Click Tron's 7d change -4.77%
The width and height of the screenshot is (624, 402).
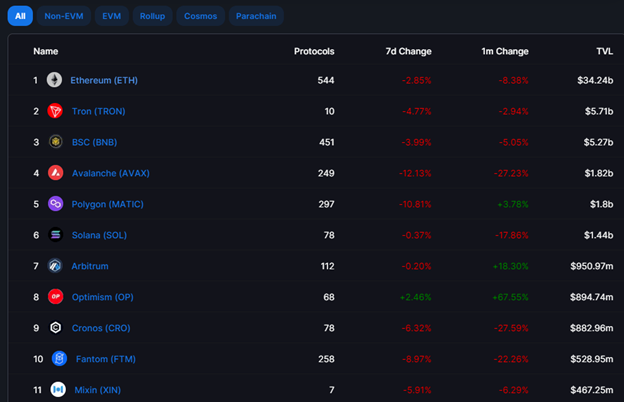[x=417, y=111]
